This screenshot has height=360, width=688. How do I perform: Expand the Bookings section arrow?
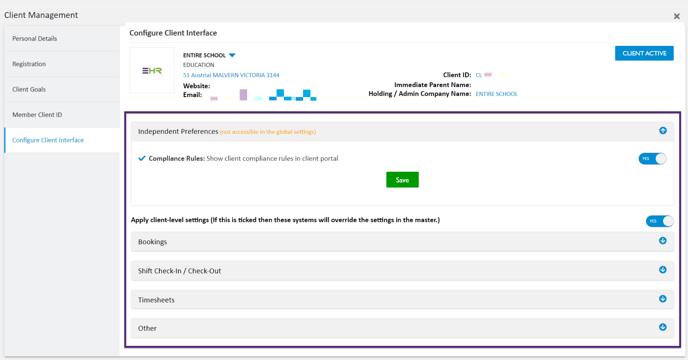[663, 241]
